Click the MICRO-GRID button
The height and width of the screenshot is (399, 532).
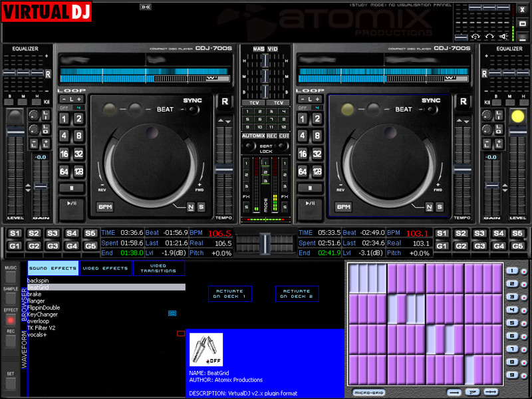(368, 392)
